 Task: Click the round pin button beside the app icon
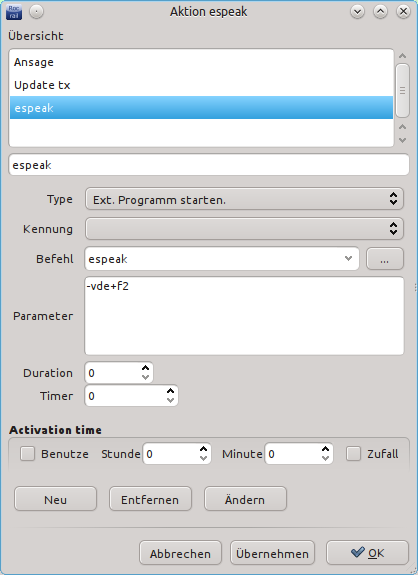click(x=36, y=12)
